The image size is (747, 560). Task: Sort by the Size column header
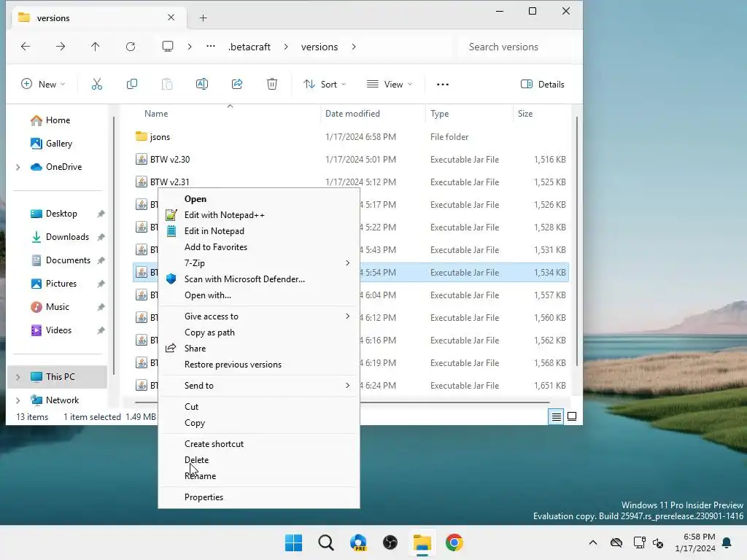525,114
